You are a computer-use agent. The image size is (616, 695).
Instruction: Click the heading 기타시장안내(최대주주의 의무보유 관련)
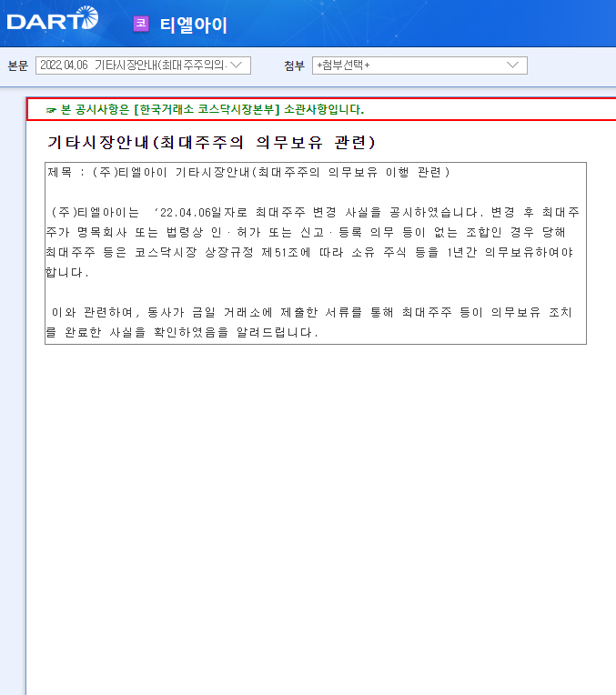[211, 142]
